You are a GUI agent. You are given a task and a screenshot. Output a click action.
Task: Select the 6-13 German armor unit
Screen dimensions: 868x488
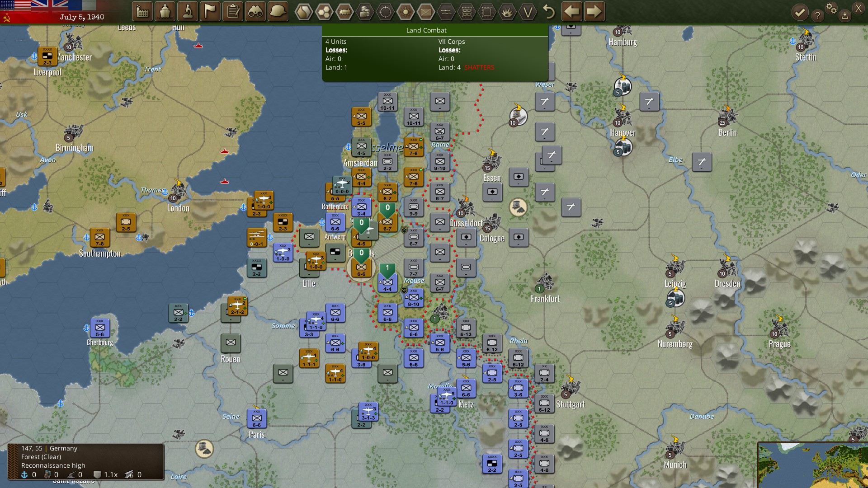tap(466, 328)
